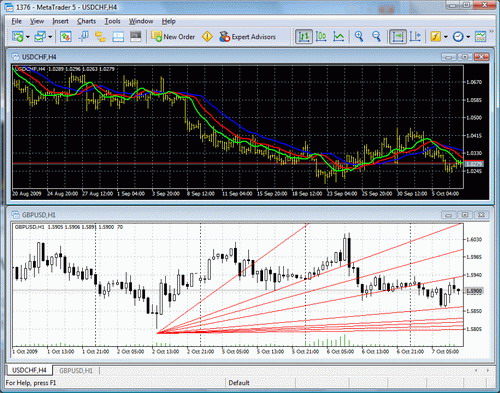Expand the toolbar overflow chevron
The image size is (500, 393).
point(491,32)
